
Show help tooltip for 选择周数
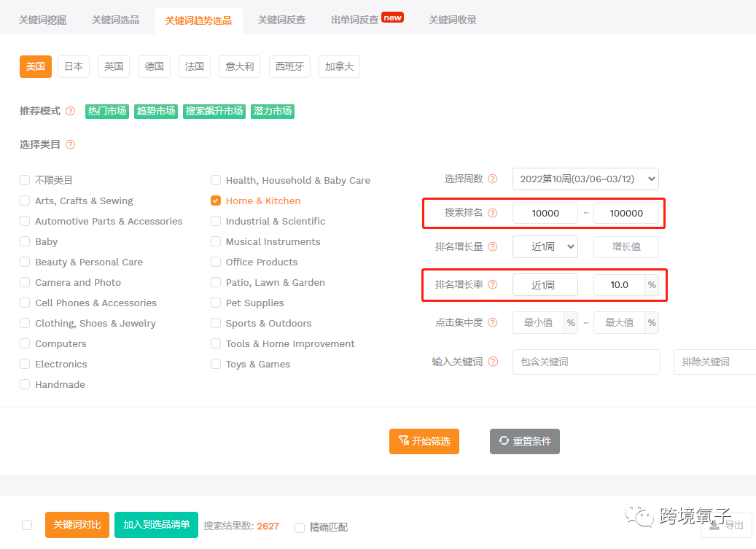click(492, 179)
